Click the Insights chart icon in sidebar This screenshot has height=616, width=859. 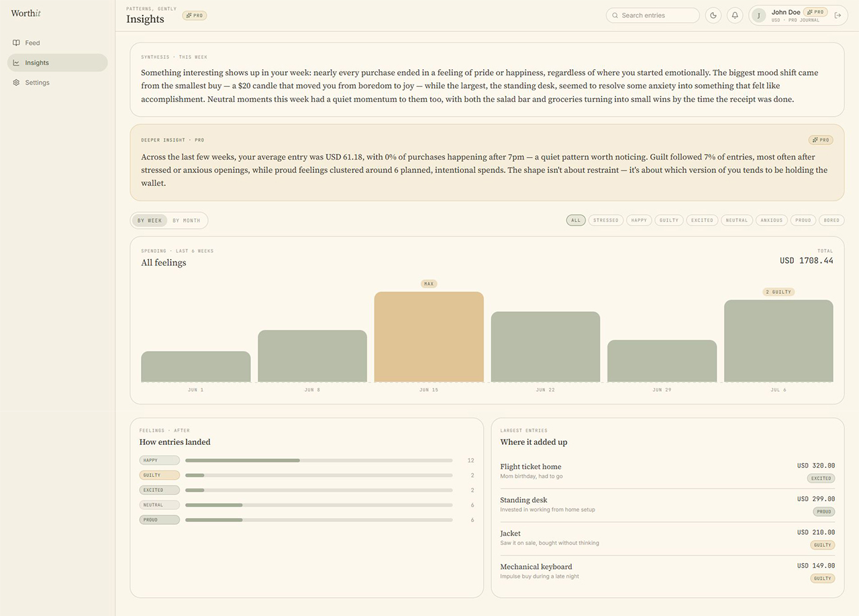[x=16, y=62]
